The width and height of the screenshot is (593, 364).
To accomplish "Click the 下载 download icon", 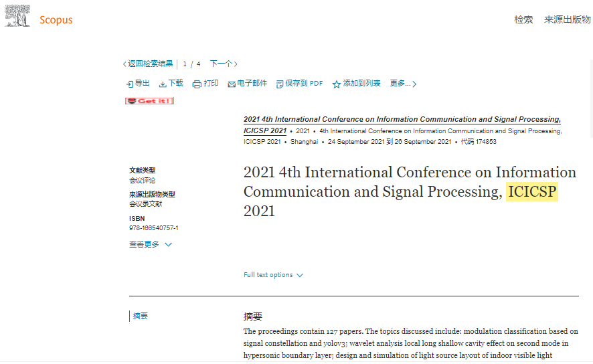I will click(163, 84).
